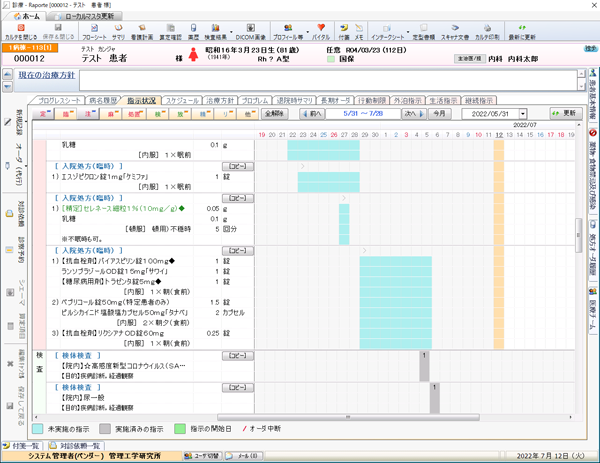This screenshot has width=600, height=463.
Task: Open the プロフィール等 icon
Action: pyautogui.click(x=288, y=31)
